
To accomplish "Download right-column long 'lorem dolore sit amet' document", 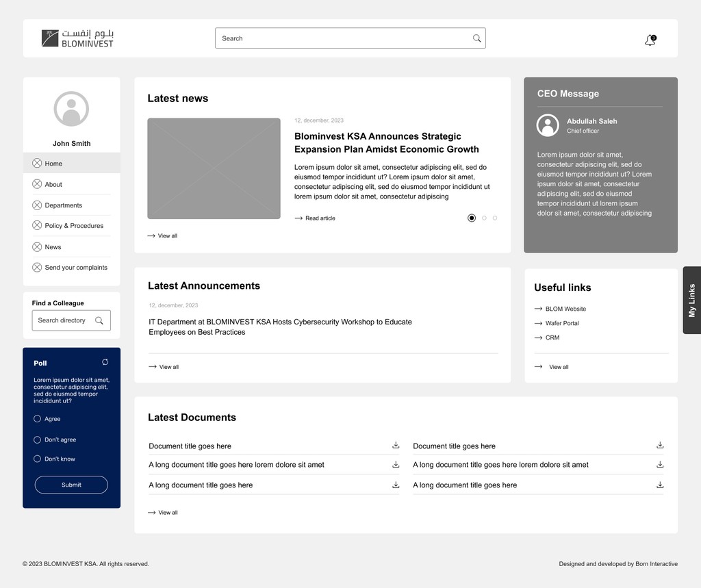I will point(660,465).
